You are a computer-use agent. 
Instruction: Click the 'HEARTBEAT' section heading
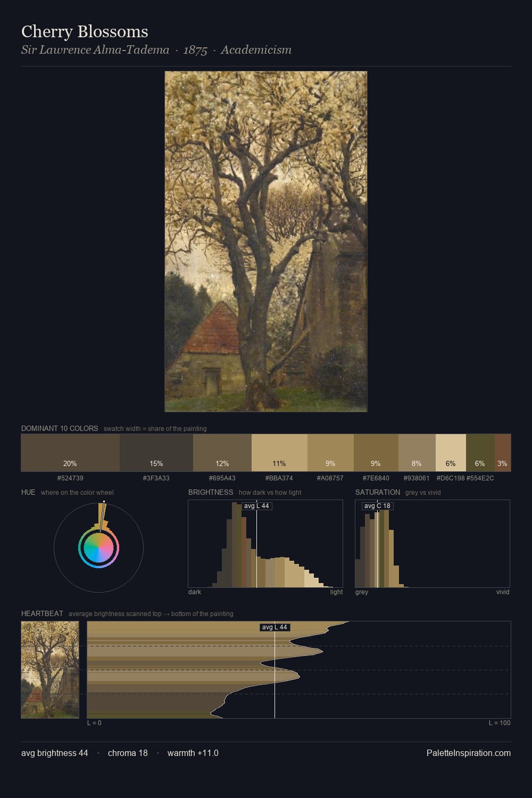pyautogui.click(x=42, y=613)
